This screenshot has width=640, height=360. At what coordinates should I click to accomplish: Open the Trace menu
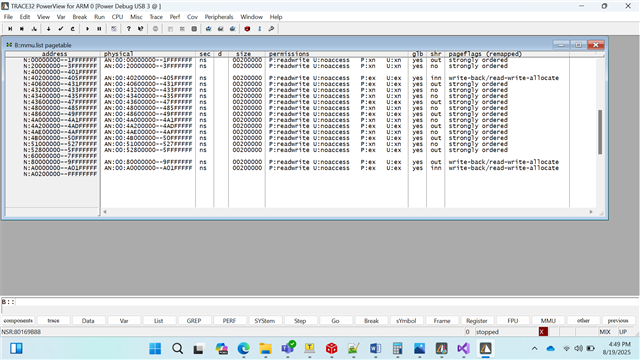[156, 17]
